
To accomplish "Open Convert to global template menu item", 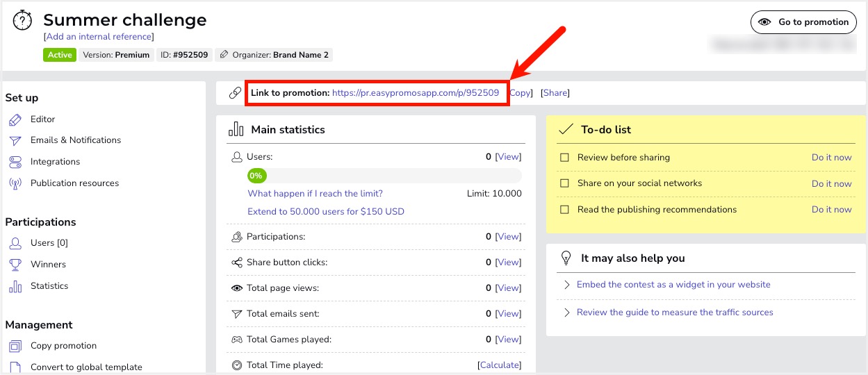I will click(86, 367).
